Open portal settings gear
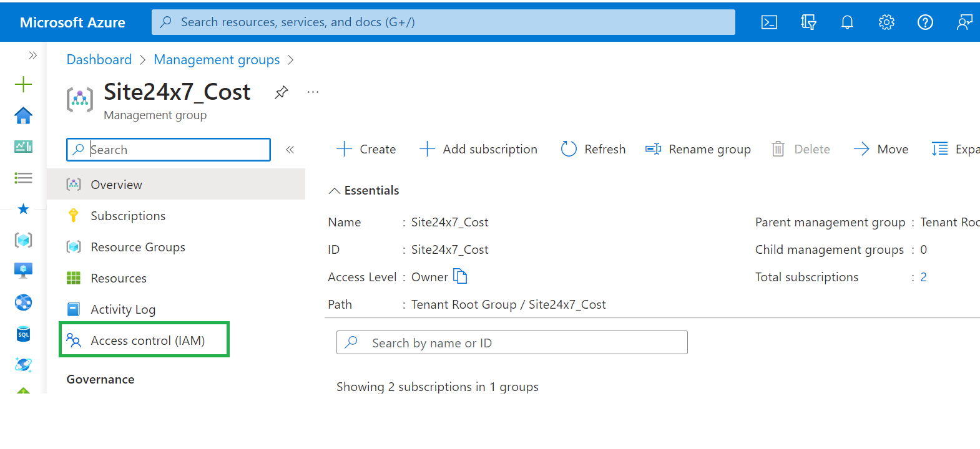The image size is (980, 449). click(x=886, y=22)
